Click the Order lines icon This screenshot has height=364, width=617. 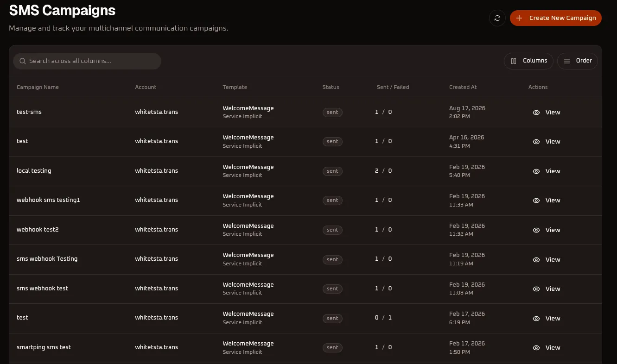point(567,61)
